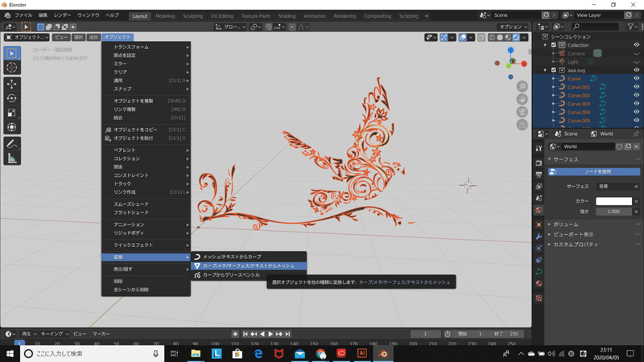The height and width of the screenshot is (362, 644).
Task: Open the Global transform orientation dropdown
Action: click(230, 27)
